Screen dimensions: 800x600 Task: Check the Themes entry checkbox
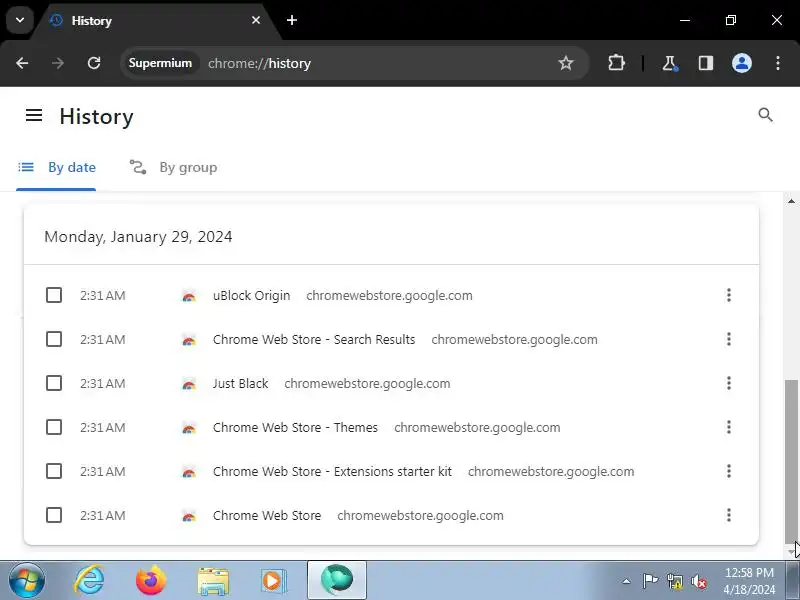54,427
